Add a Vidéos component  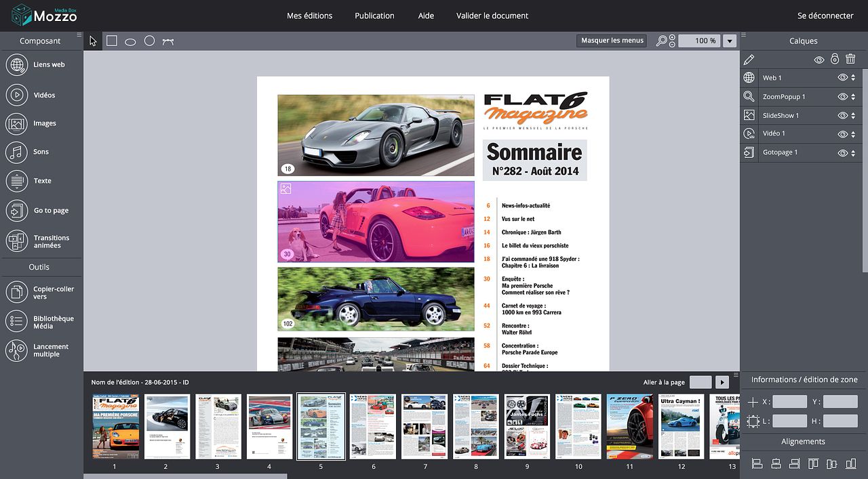coord(17,95)
